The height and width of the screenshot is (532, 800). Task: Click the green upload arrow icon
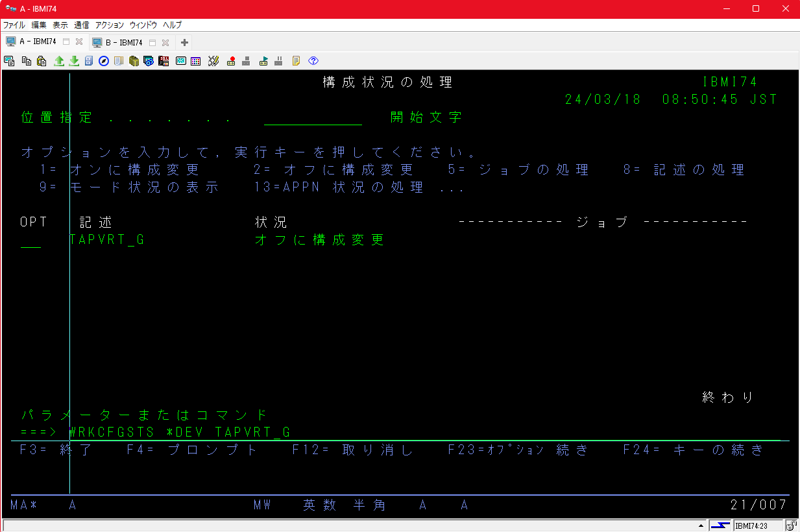tap(59, 61)
